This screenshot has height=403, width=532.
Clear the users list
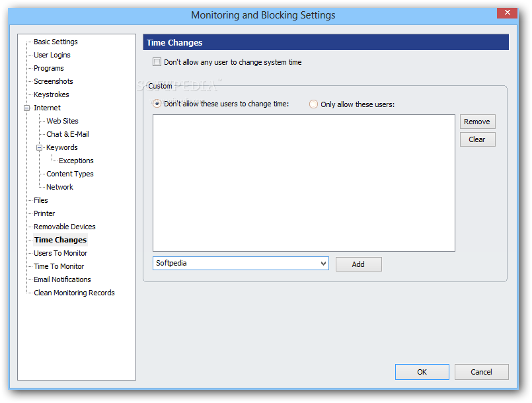click(477, 140)
